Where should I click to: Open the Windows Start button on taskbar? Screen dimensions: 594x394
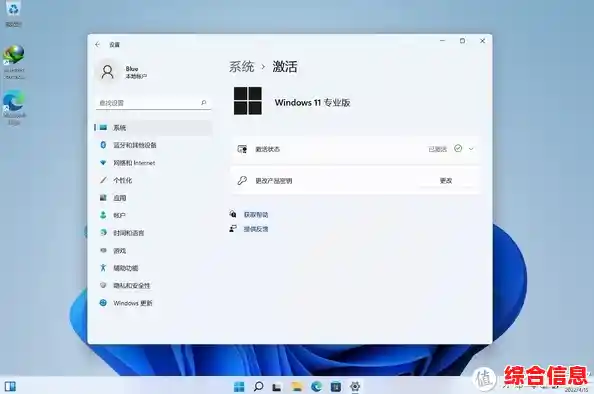pyautogui.click(x=239, y=386)
